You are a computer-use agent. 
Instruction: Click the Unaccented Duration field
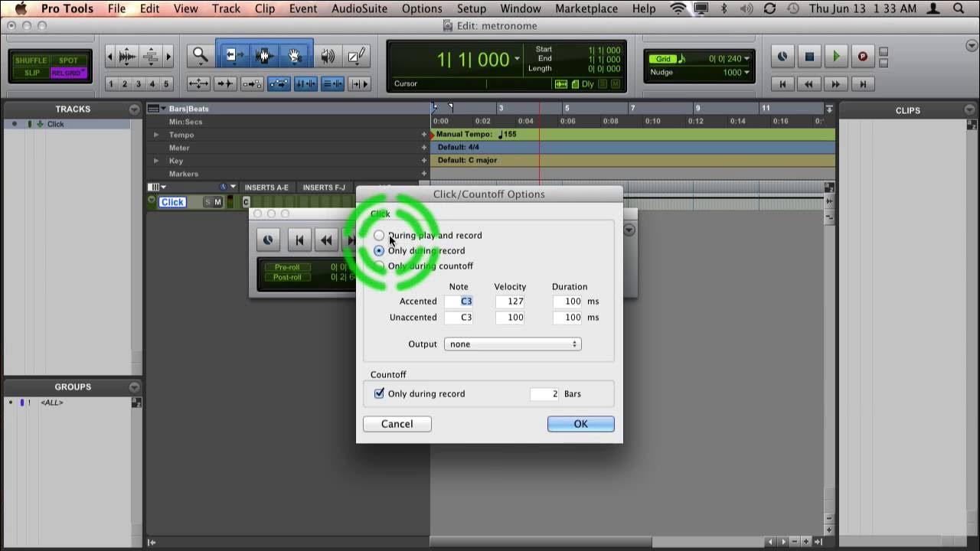(x=567, y=318)
